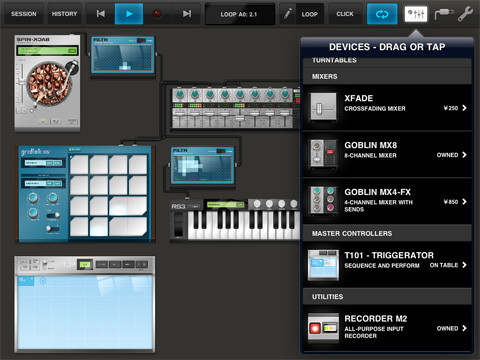Open the wrench settings tool
Image resolution: width=480 pixels, height=360 pixels.
point(465,14)
